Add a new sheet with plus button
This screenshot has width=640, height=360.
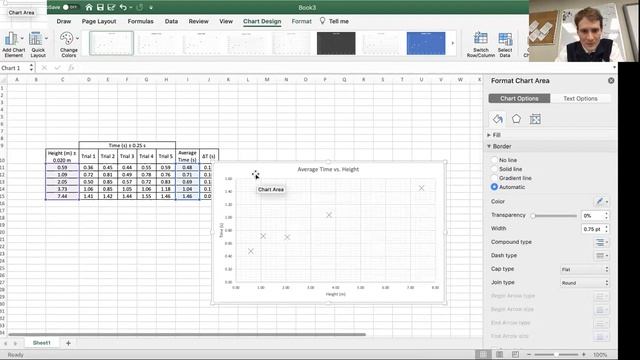[68, 343]
